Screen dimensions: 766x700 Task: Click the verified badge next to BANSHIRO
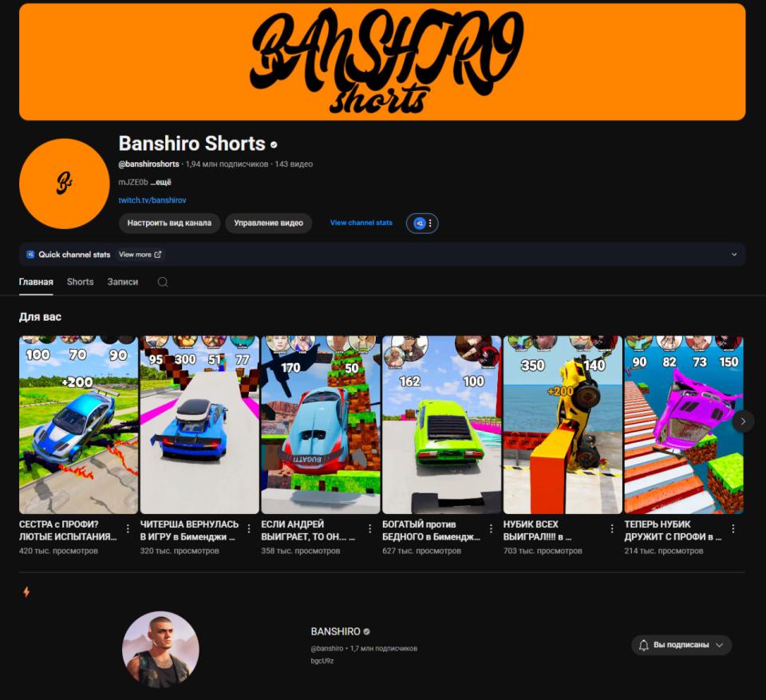367,631
